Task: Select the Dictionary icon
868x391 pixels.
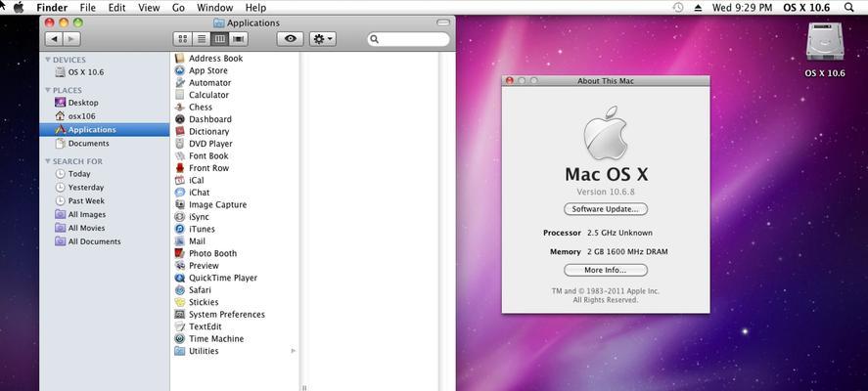Action: click(x=179, y=131)
